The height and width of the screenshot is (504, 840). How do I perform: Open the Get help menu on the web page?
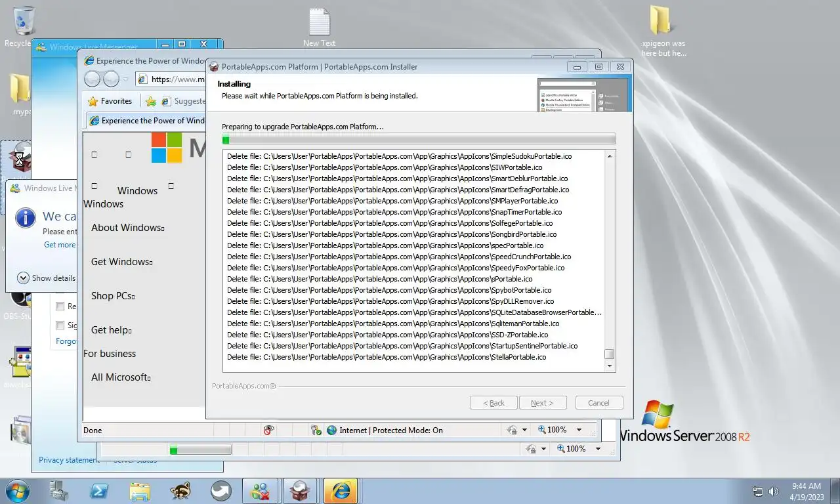(111, 330)
